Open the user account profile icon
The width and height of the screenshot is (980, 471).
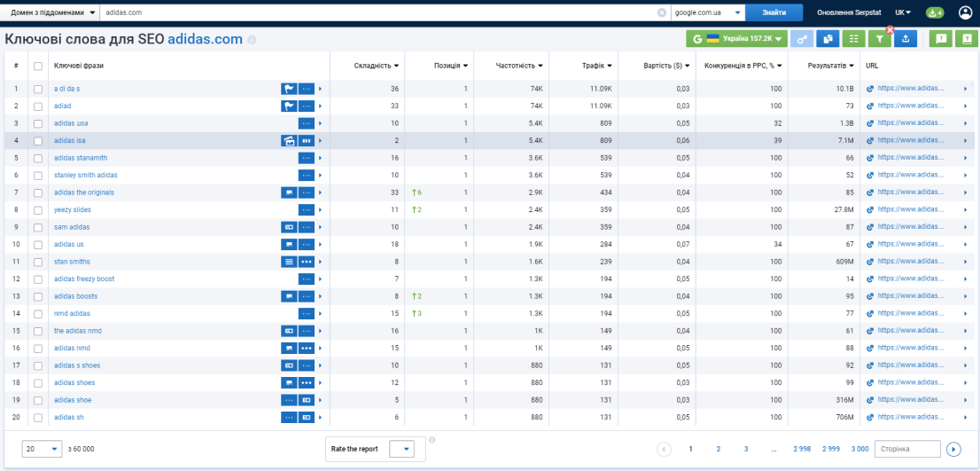click(967, 12)
